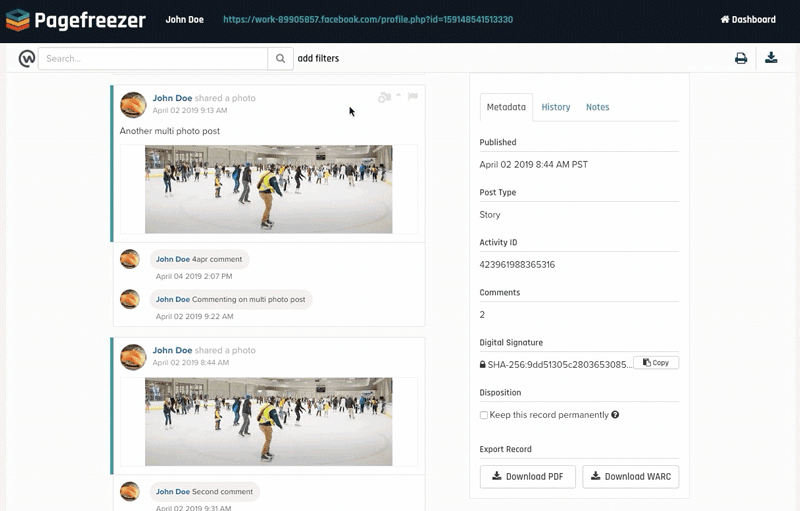Select the Metadata tab
The height and width of the screenshot is (511, 800).
[x=506, y=107]
